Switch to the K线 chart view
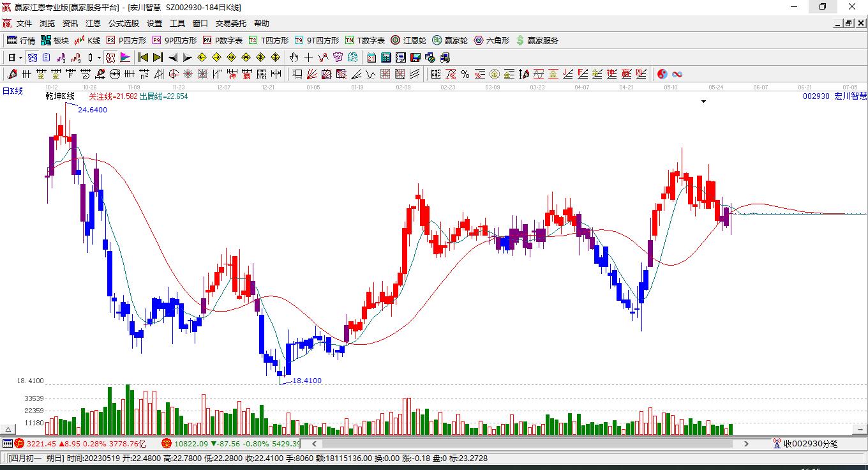 [87, 40]
